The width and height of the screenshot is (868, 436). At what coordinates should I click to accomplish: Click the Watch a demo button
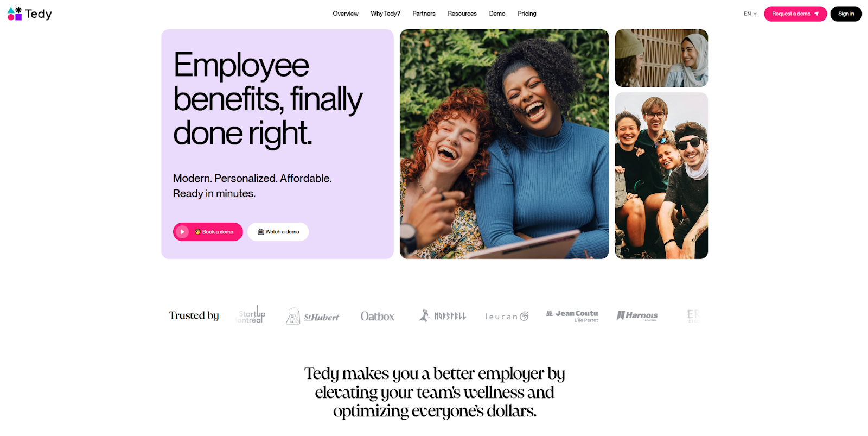[x=278, y=232]
